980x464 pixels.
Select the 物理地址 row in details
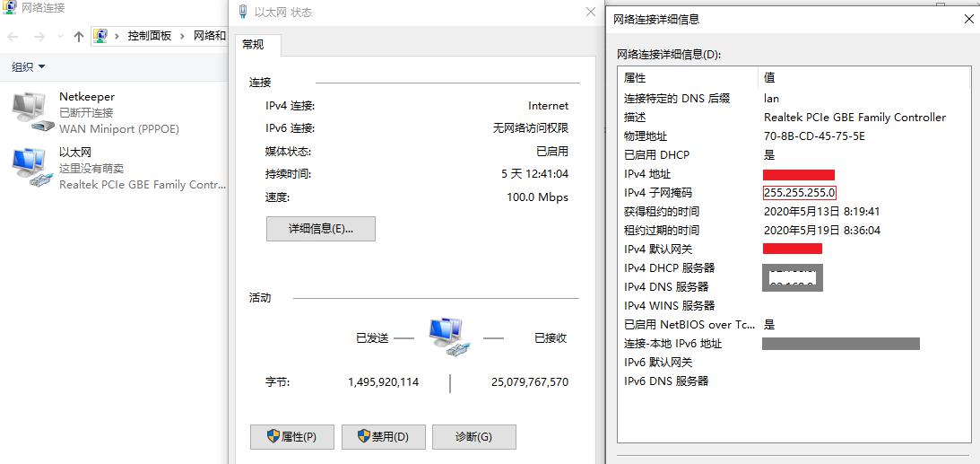[x=794, y=136]
